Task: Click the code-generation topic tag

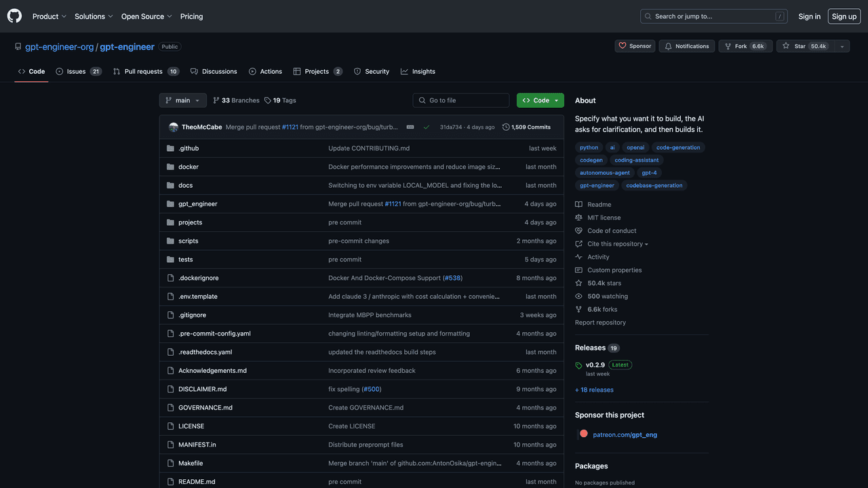Action: (x=678, y=147)
